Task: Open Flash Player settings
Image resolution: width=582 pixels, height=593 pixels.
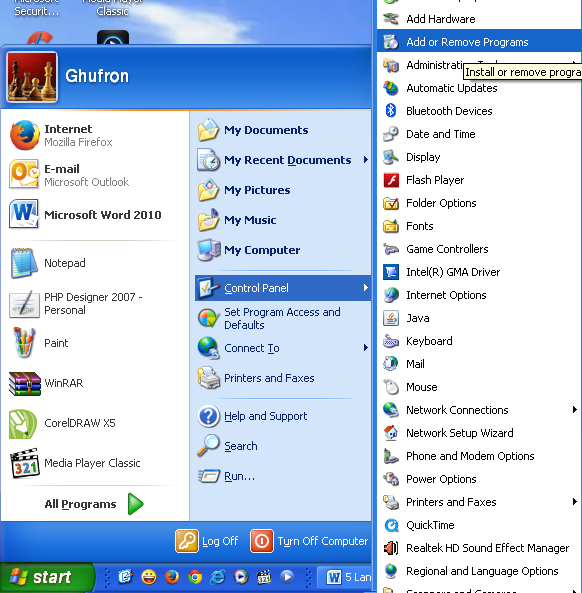Action: click(479, 180)
